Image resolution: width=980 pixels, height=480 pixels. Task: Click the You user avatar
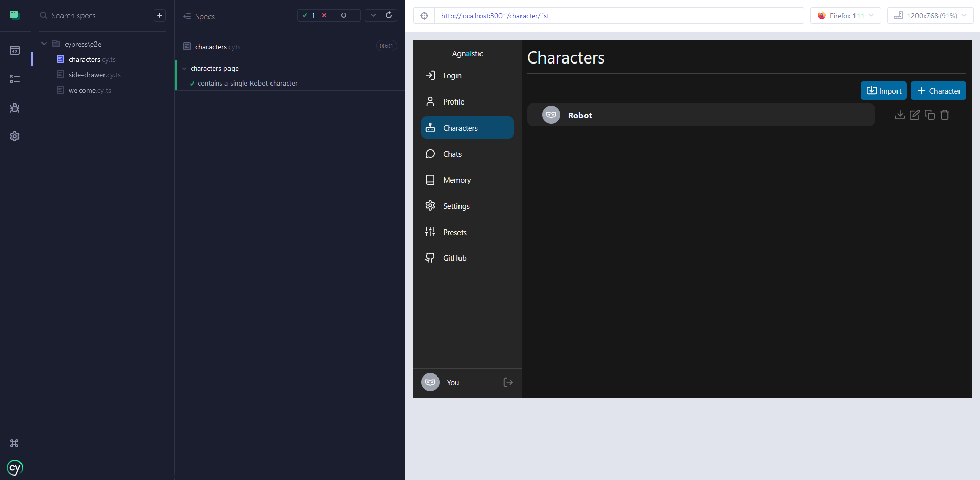[x=430, y=382]
